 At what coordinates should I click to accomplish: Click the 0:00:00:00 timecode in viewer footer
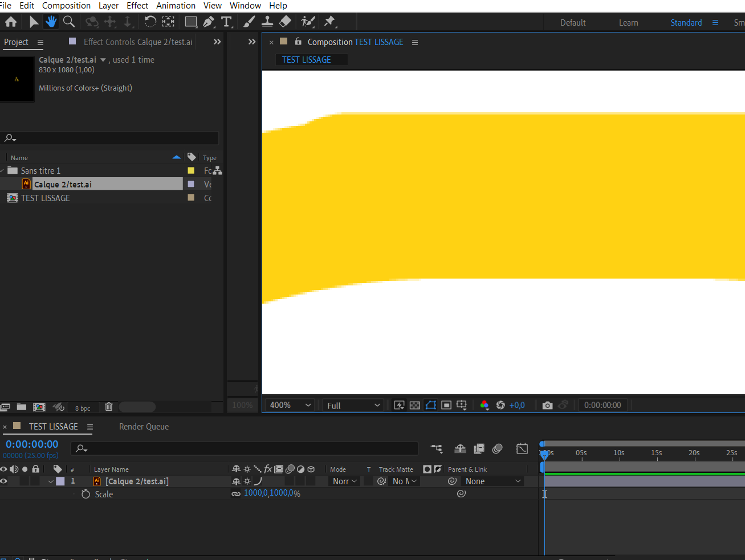(602, 405)
